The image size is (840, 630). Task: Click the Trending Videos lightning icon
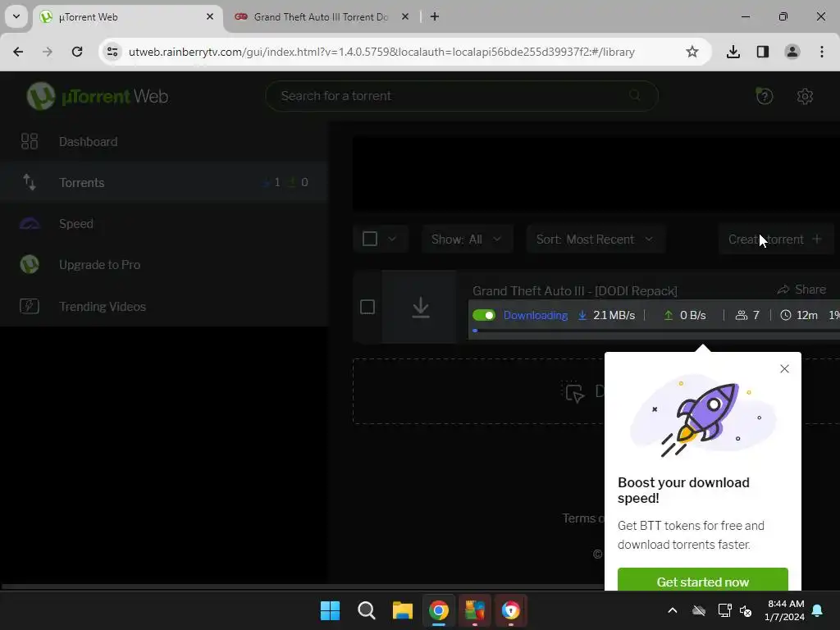tap(29, 307)
